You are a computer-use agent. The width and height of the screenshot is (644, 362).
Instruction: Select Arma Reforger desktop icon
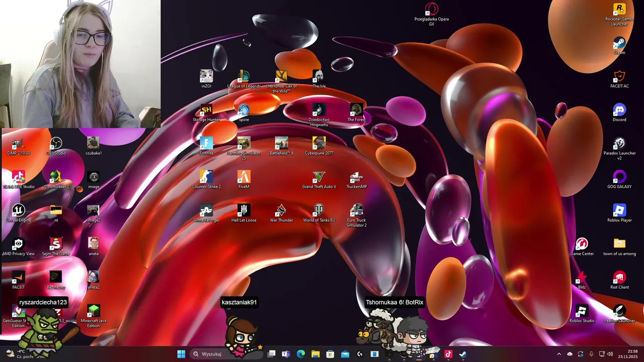[x=206, y=214]
